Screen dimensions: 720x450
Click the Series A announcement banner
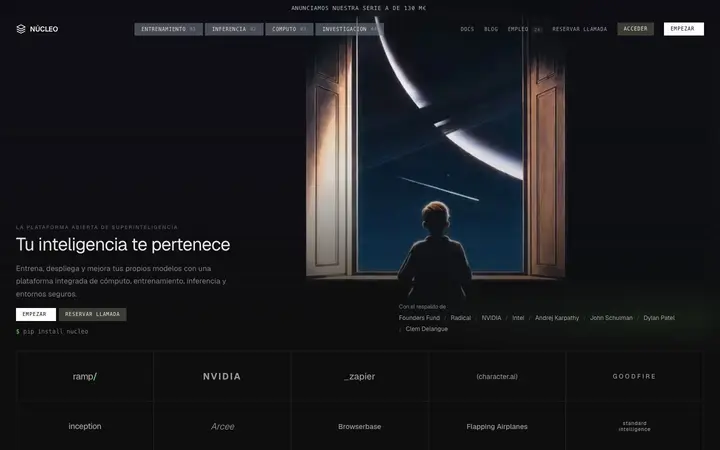359,8
